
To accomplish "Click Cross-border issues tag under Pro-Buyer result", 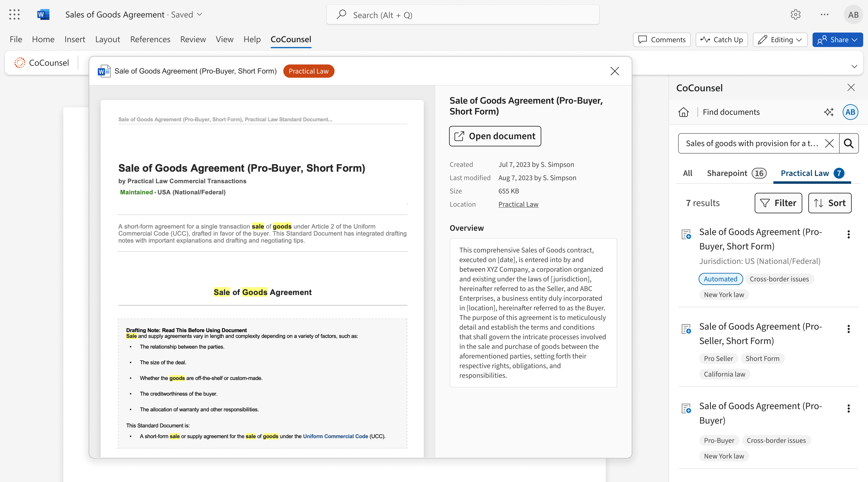I will click(776, 441).
